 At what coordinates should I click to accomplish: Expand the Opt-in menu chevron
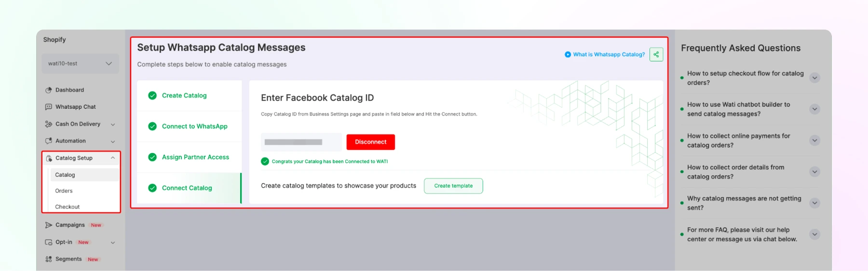tap(113, 243)
